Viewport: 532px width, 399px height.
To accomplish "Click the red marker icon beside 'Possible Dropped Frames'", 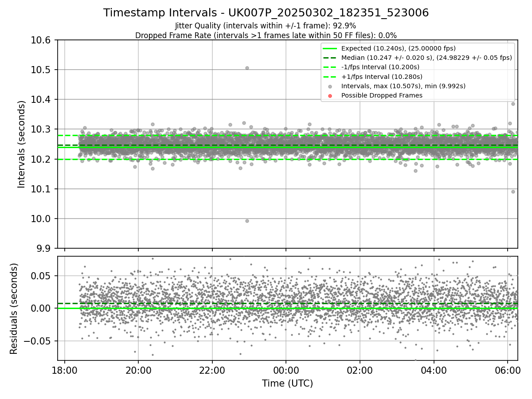I will tap(329, 95).
